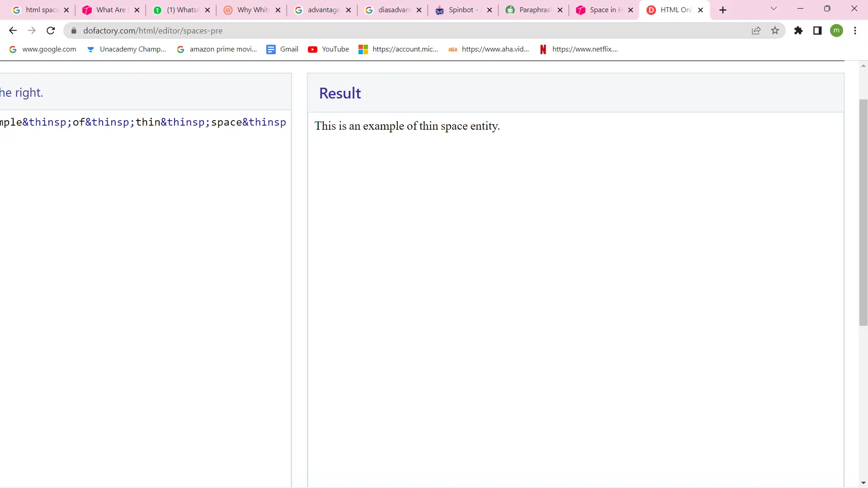Select the 'HTML On...' active tab

[x=675, y=9]
